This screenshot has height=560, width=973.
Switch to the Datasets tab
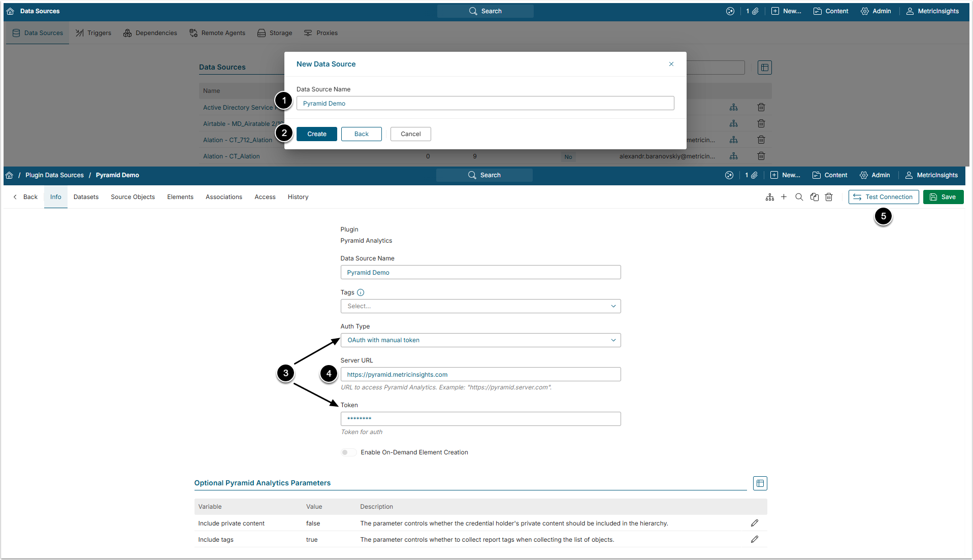pyautogui.click(x=86, y=197)
